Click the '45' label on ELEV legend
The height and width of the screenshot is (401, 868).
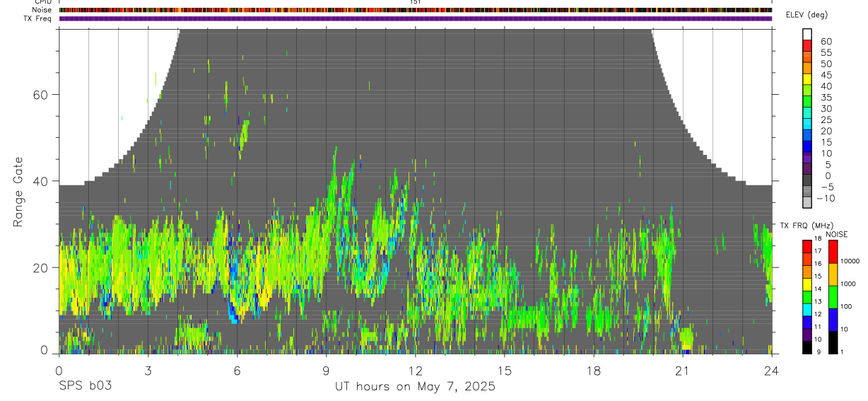(826, 75)
